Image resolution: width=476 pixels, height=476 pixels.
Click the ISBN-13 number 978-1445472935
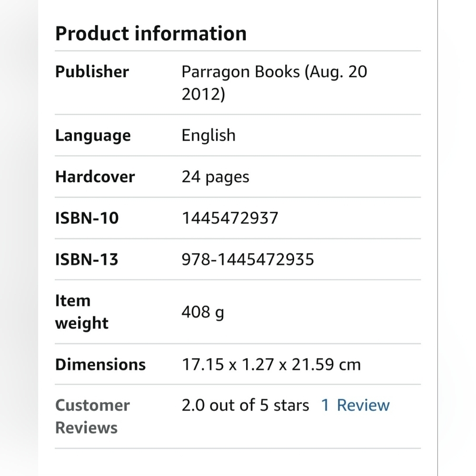tap(248, 259)
